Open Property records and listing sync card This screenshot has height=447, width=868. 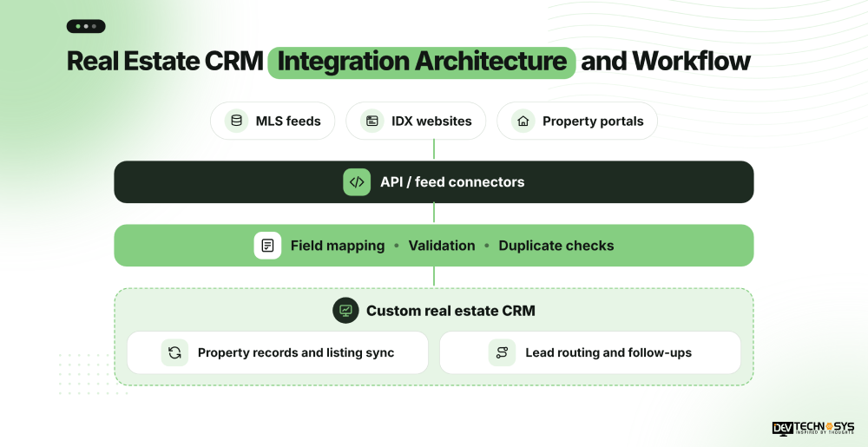click(278, 352)
